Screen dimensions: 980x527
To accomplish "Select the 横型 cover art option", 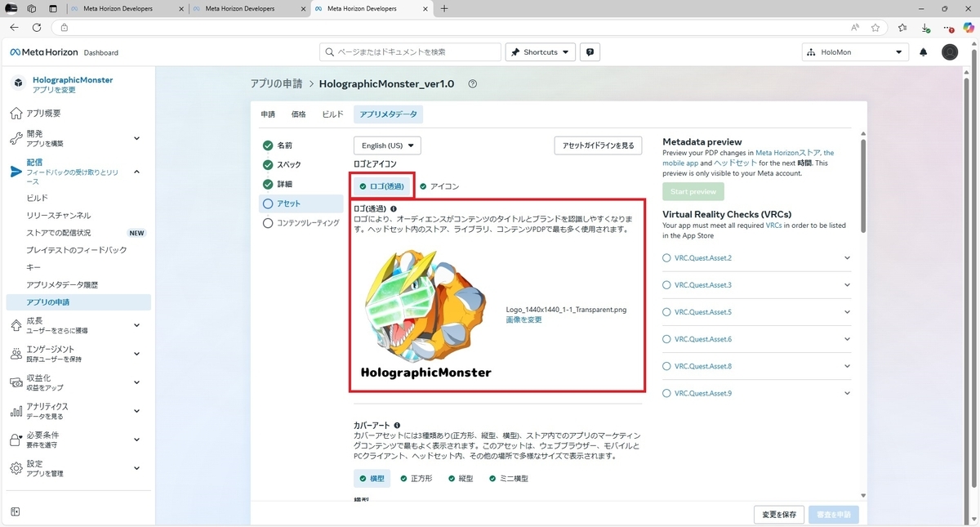I will click(x=372, y=479).
